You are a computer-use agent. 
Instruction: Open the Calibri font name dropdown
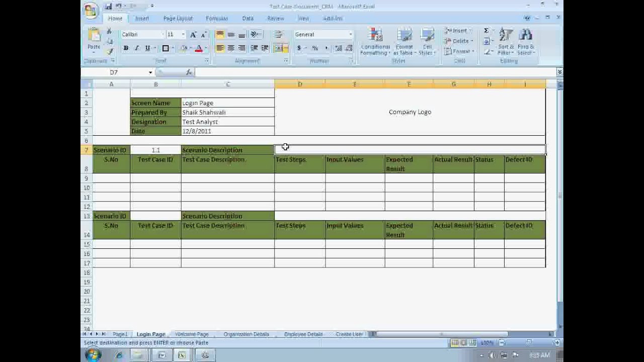(x=163, y=35)
